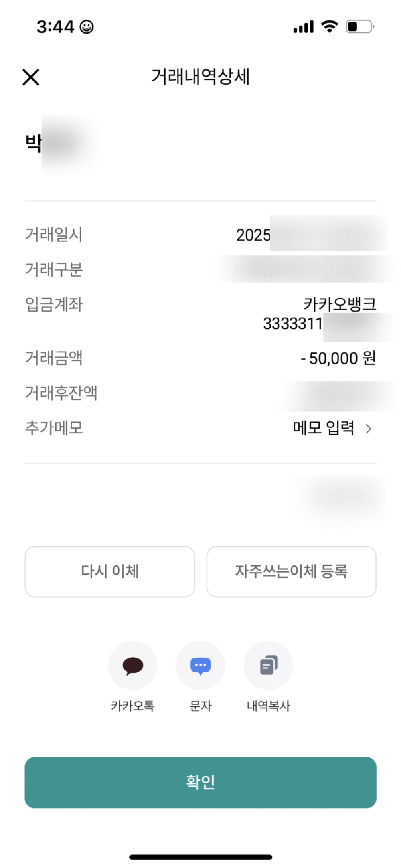Close the transaction detail screen with X
The width and height of the screenshot is (401, 868).
coord(31,77)
